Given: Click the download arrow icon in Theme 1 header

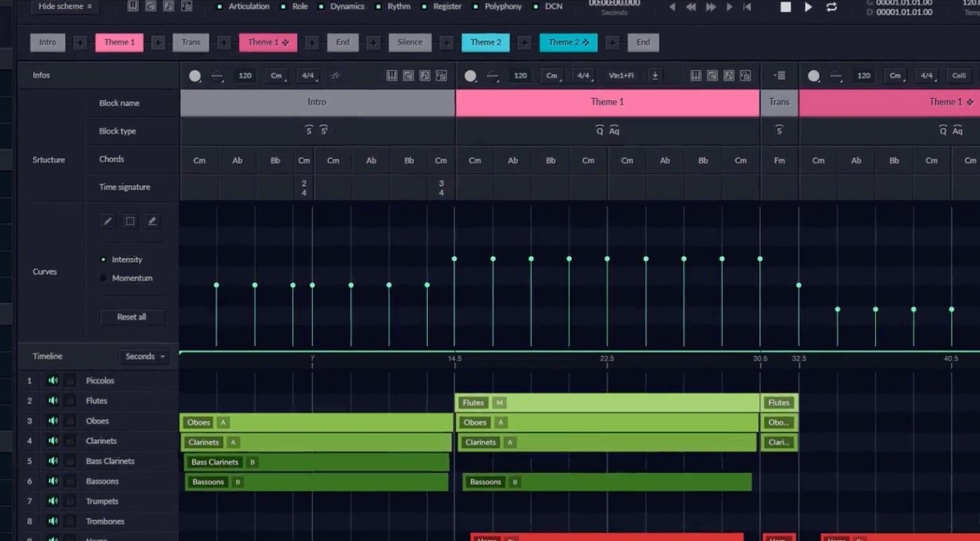Looking at the screenshot, I should coord(655,76).
